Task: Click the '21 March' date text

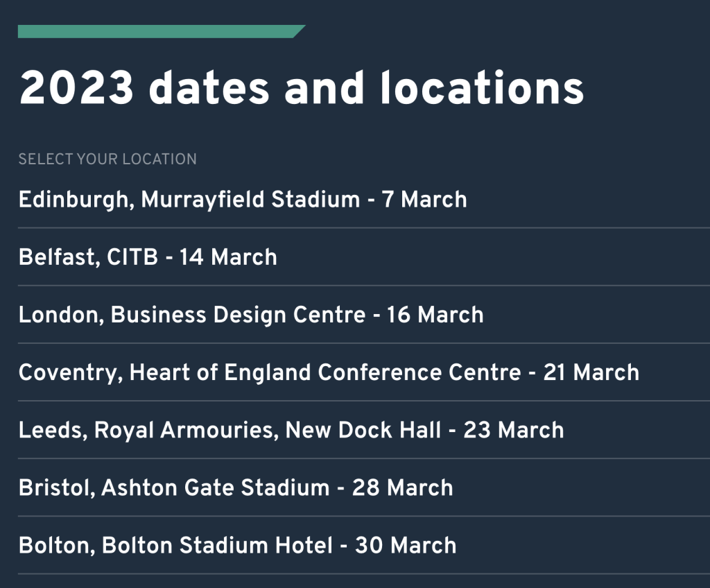Action: [591, 372]
